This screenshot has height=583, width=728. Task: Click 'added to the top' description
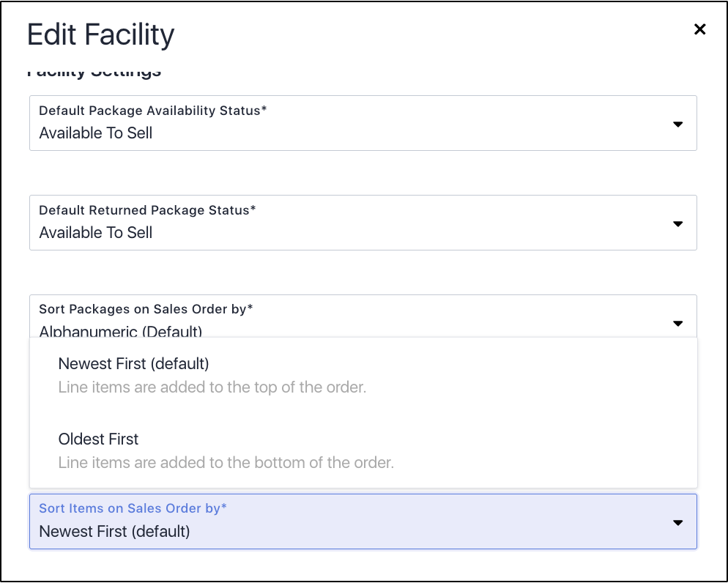212,387
